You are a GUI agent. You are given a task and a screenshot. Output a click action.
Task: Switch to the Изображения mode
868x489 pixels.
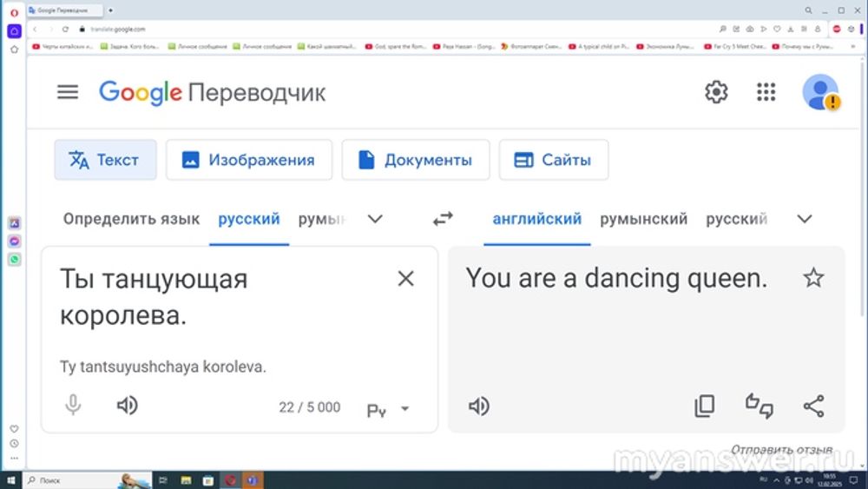pyautogui.click(x=249, y=160)
